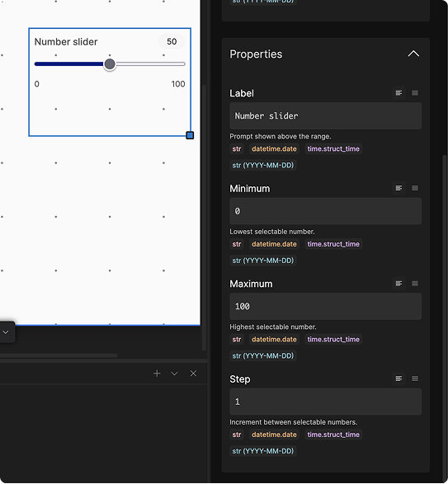This screenshot has width=448, height=484.
Task: Click datetime.date tag under Maximum
Action: coord(274,340)
